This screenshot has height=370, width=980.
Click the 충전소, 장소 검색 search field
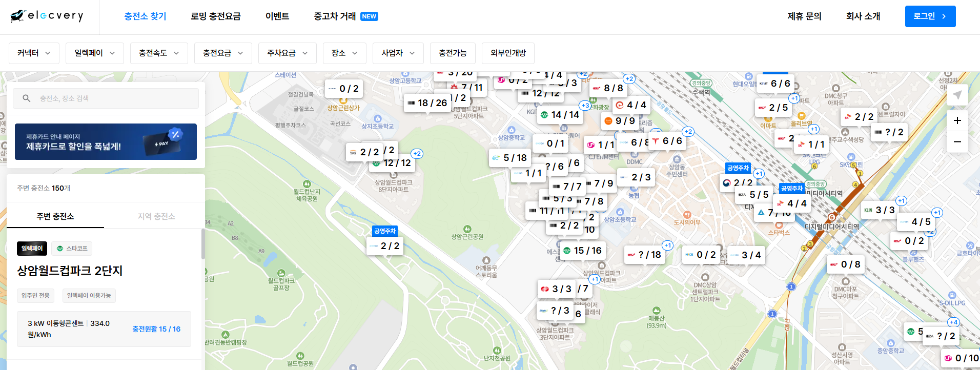(106, 98)
